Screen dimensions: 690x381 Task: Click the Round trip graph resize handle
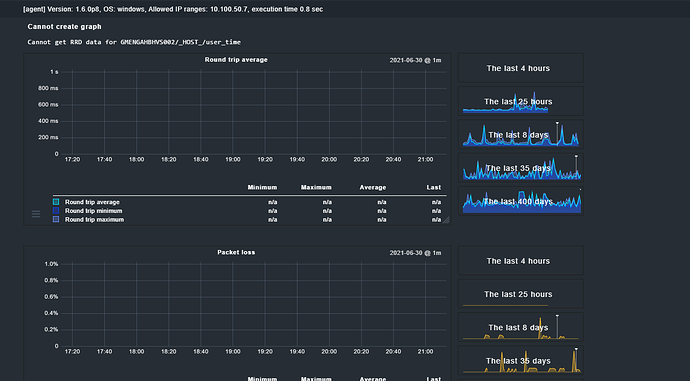(x=446, y=220)
